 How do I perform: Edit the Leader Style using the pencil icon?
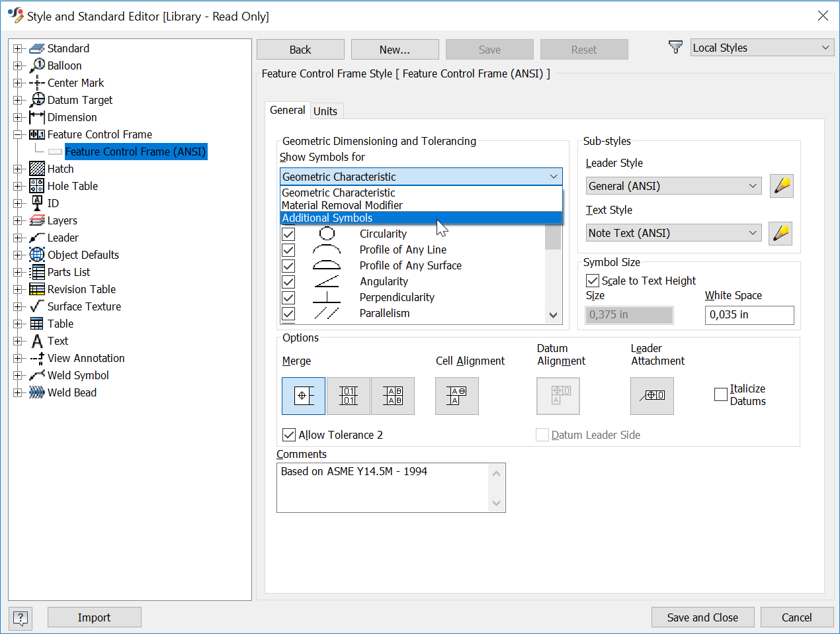click(781, 186)
